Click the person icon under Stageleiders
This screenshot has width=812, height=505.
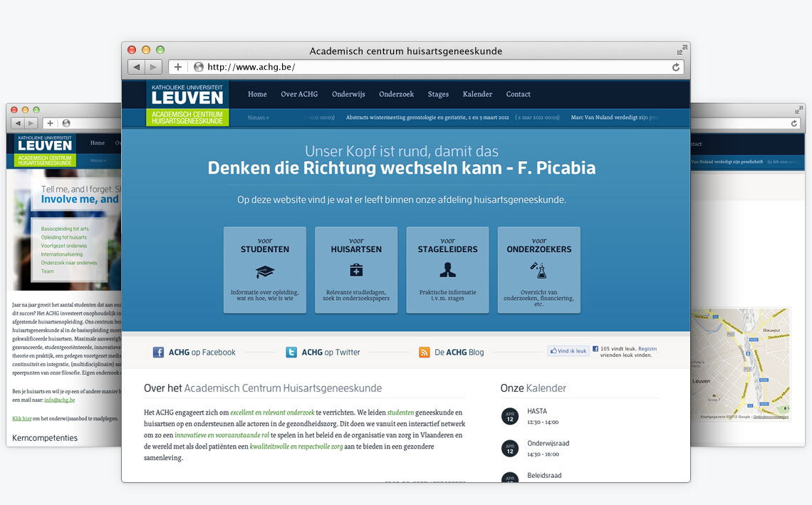(447, 270)
